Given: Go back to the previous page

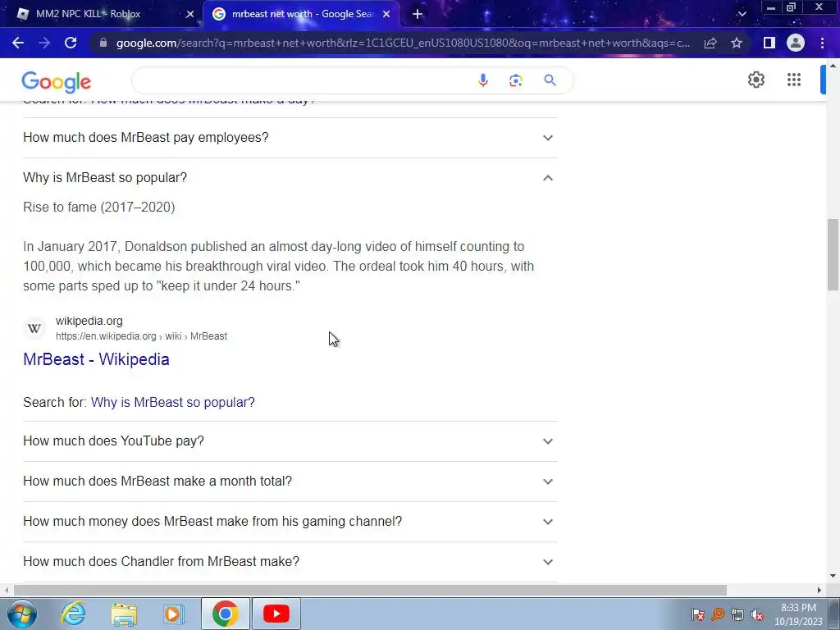Looking at the screenshot, I should (18, 43).
